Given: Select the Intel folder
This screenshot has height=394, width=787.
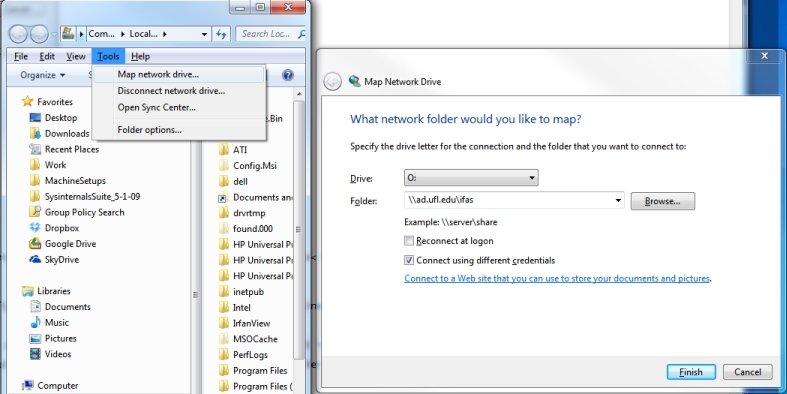Looking at the screenshot, I should pos(242,308).
